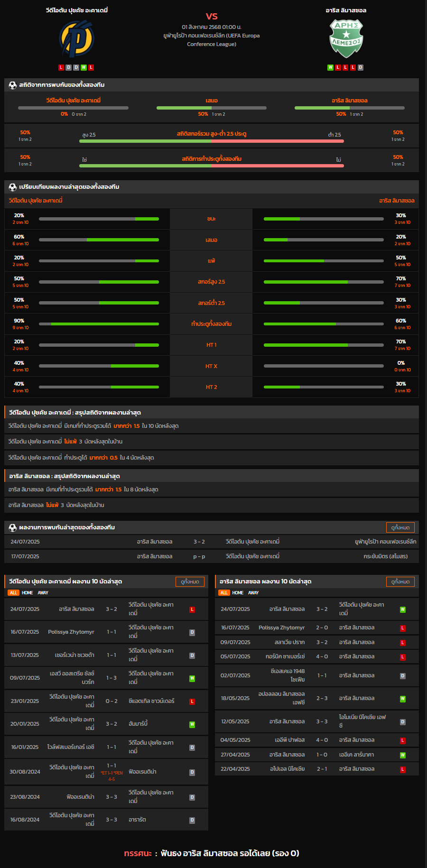
Task: Open view-all button in left team last-10 panel
Action: 190,582
